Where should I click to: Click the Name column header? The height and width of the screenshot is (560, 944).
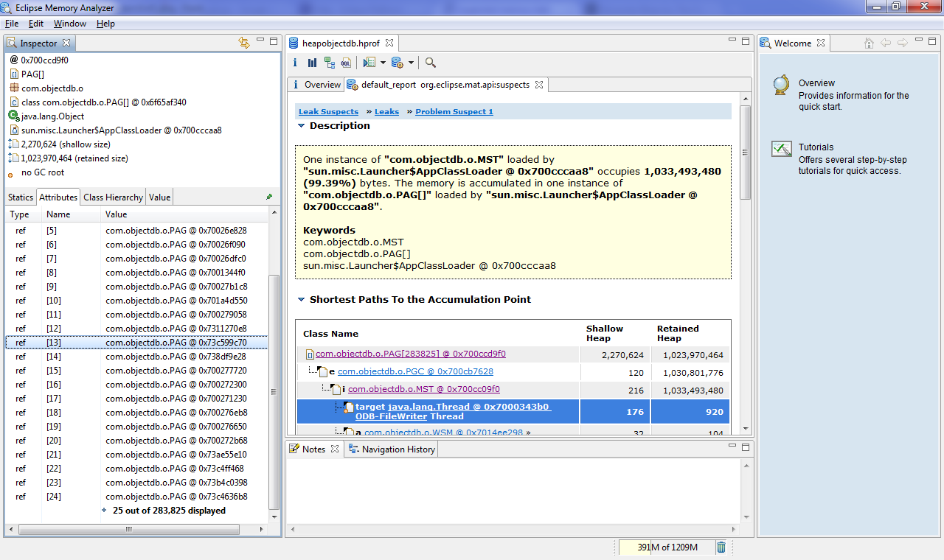tap(71, 214)
